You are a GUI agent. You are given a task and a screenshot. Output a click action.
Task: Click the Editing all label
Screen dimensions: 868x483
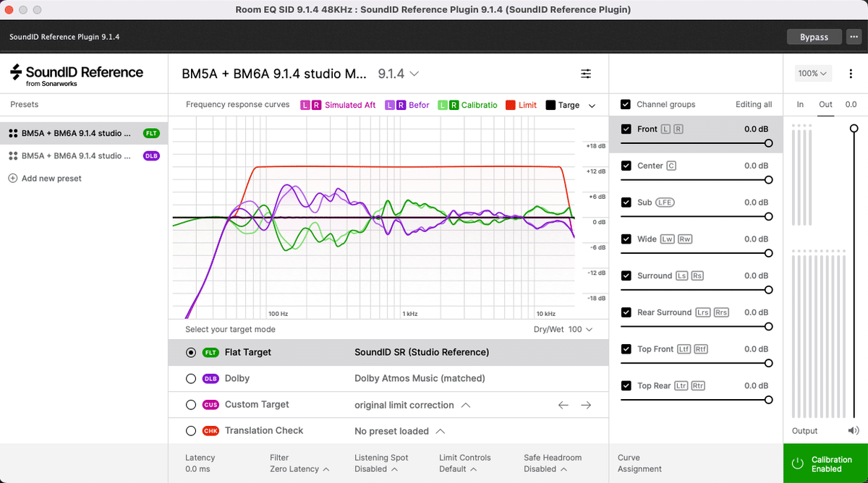pyautogui.click(x=754, y=105)
